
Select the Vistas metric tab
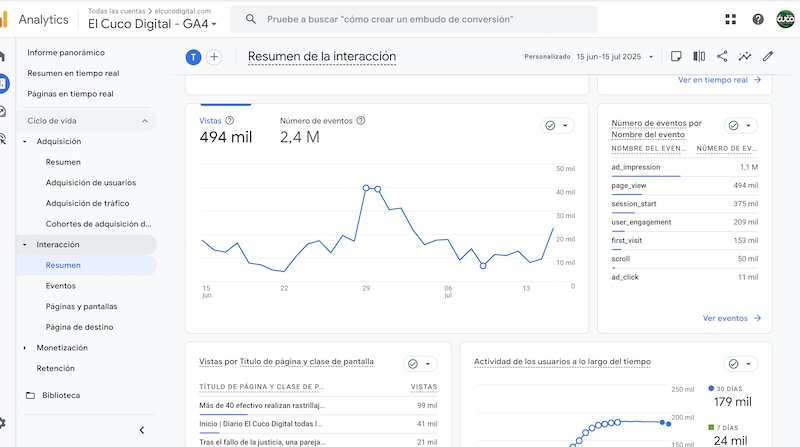[x=226, y=130]
